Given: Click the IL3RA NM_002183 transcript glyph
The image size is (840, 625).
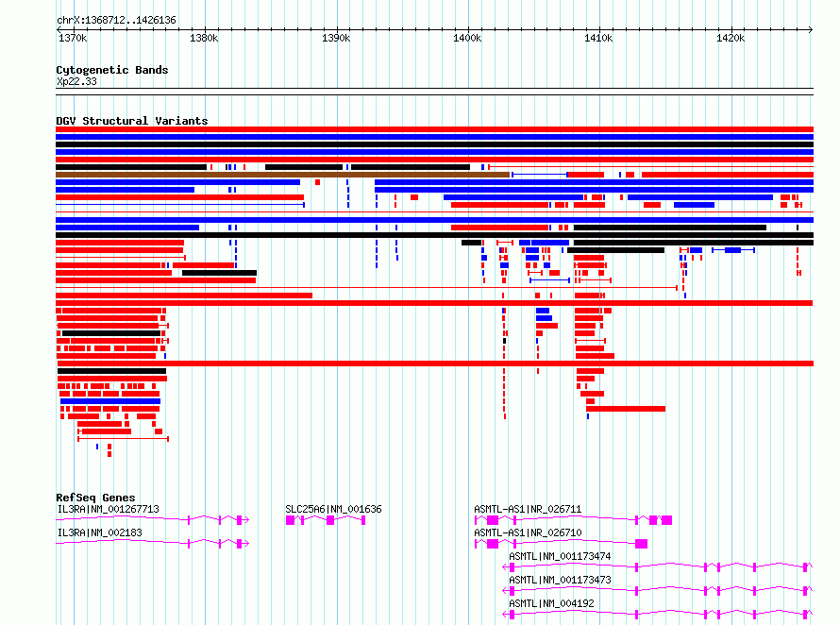Looking at the screenshot, I should click(x=152, y=543).
